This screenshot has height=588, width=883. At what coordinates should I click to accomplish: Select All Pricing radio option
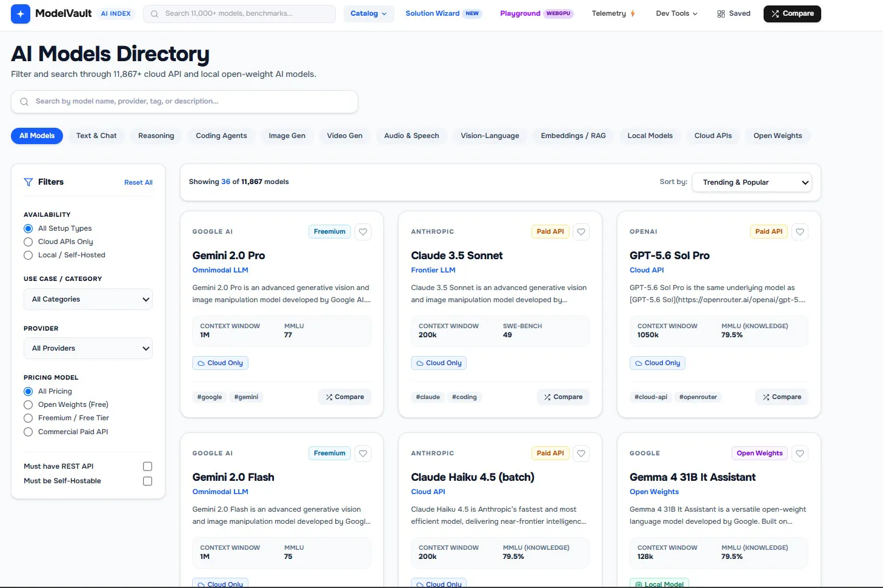tap(28, 391)
